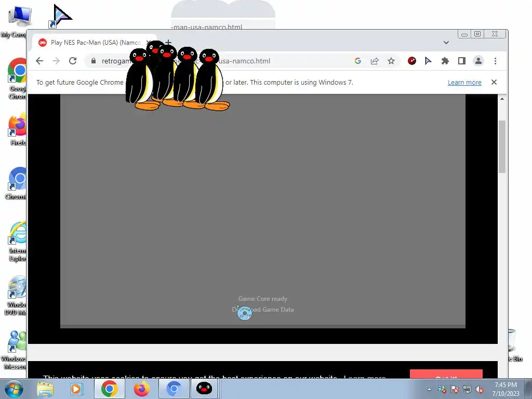This screenshot has height=399, width=532.
Task: Select the Windows DVD Maker desktop shortcut
Action: (x=16, y=295)
